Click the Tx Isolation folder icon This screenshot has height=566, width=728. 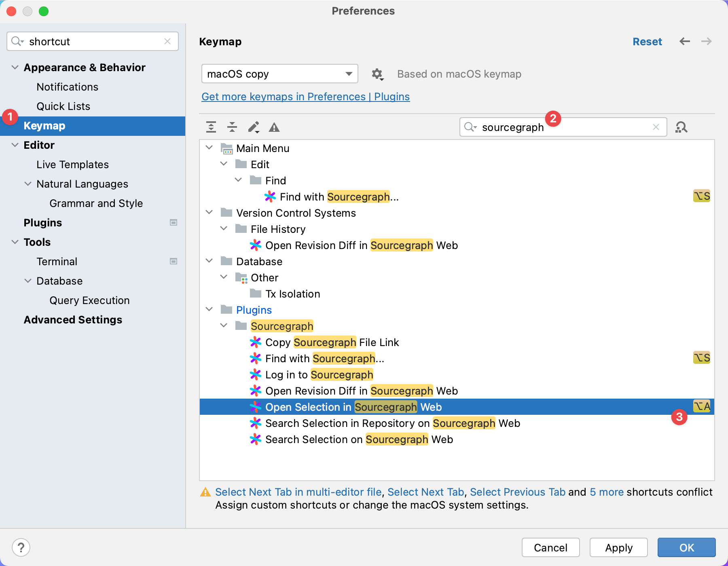point(256,293)
